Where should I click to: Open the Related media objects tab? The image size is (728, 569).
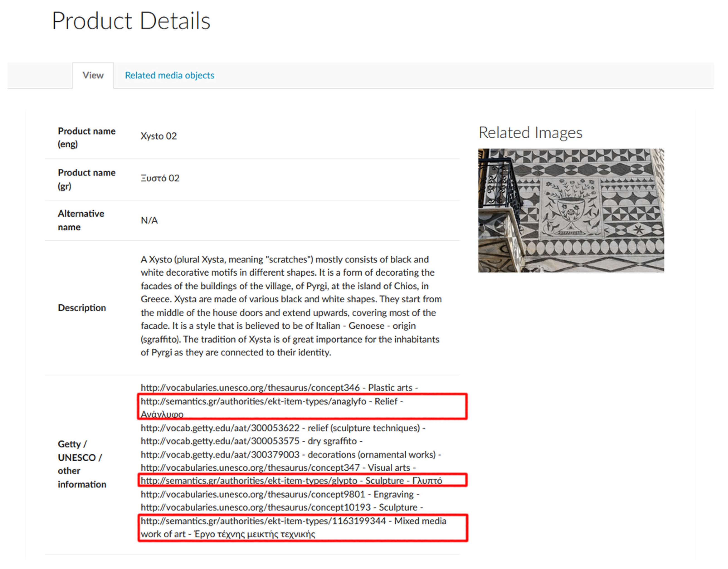point(169,75)
